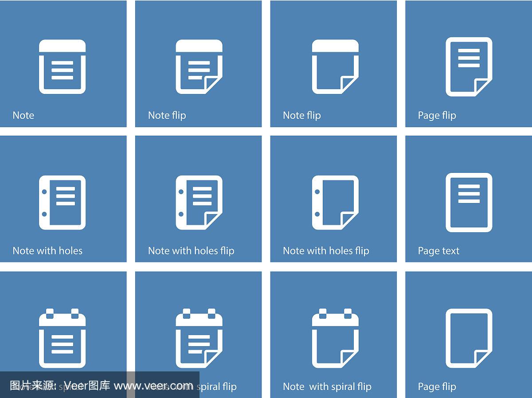The image size is (532, 398).
Task: Click the 'Note' text label
Action: pyautogui.click(x=23, y=115)
